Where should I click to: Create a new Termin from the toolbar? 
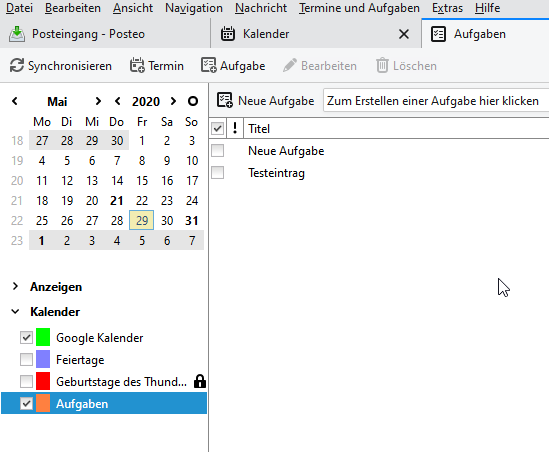(157, 65)
